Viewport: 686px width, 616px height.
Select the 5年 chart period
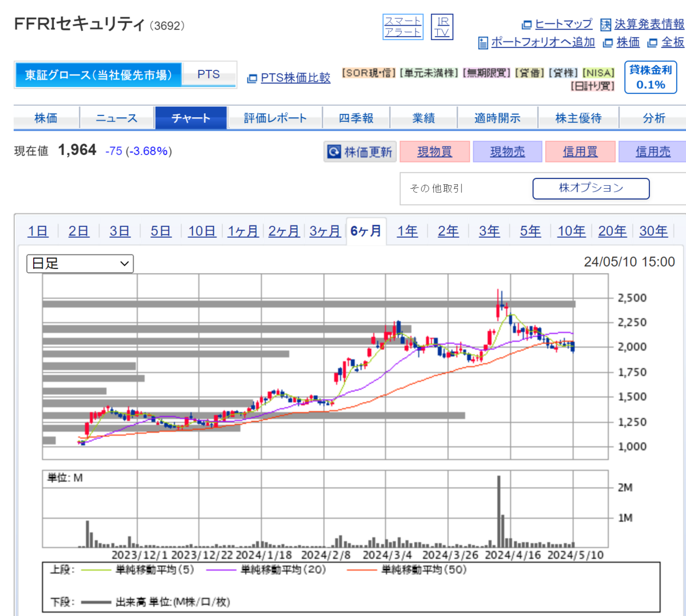(x=531, y=231)
